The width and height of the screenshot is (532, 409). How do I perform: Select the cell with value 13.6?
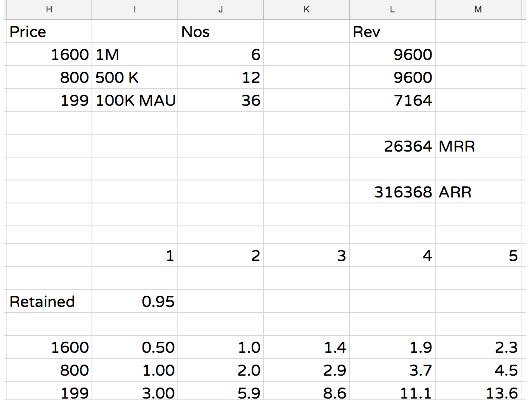point(478,391)
